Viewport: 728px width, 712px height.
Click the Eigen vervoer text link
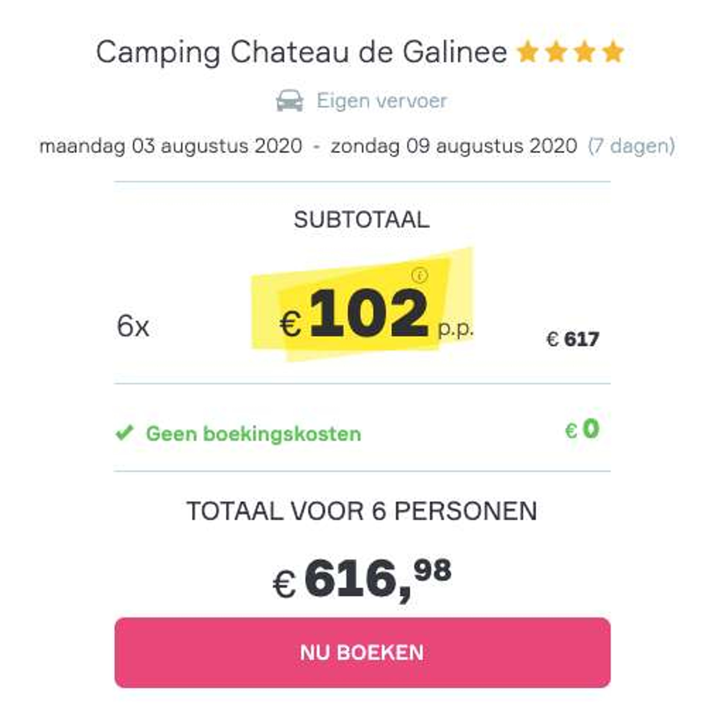[x=382, y=101]
